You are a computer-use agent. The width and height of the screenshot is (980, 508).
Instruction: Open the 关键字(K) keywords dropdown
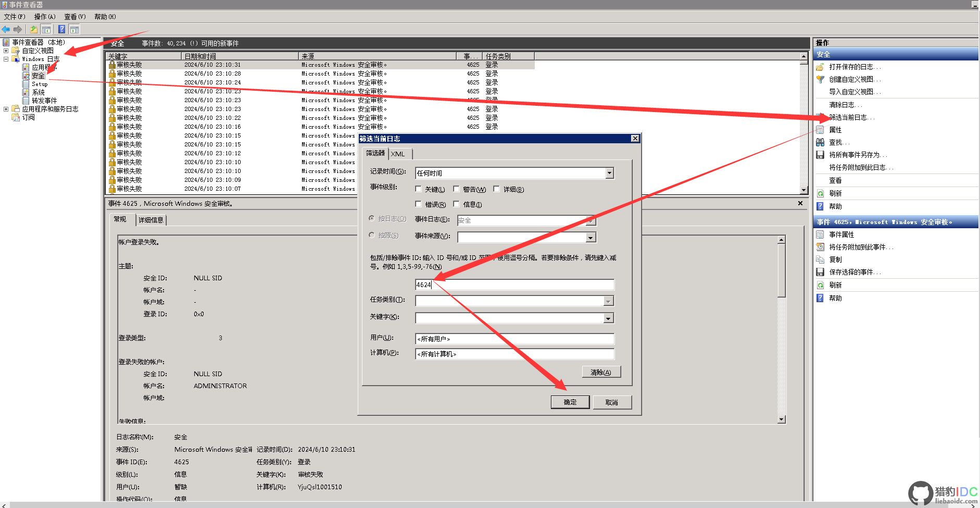click(608, 318)
